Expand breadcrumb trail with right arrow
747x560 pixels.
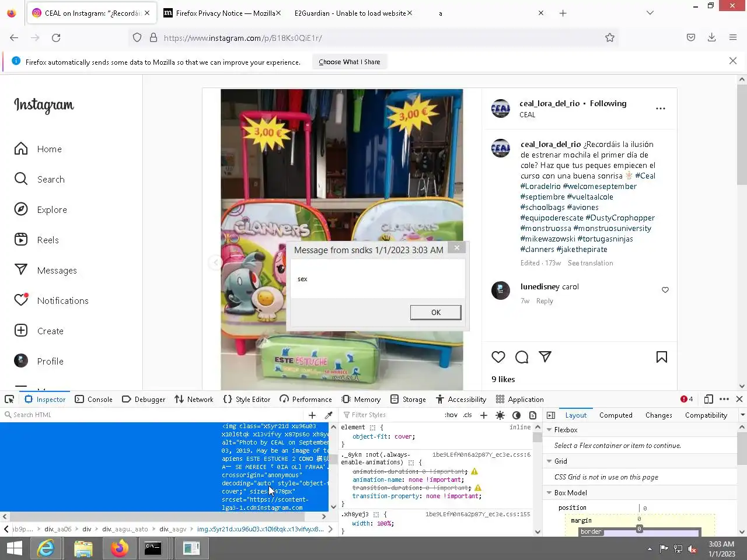pos(330,529)
